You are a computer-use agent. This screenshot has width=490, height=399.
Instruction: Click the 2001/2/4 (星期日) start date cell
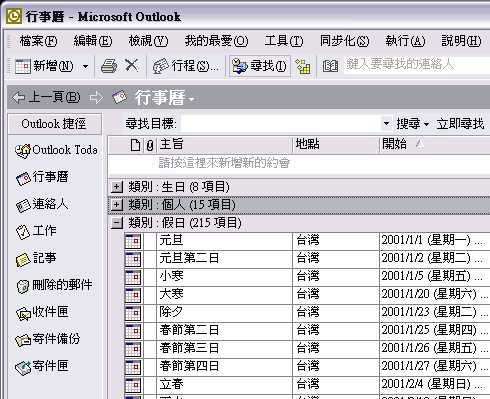(x=435, y=384)
